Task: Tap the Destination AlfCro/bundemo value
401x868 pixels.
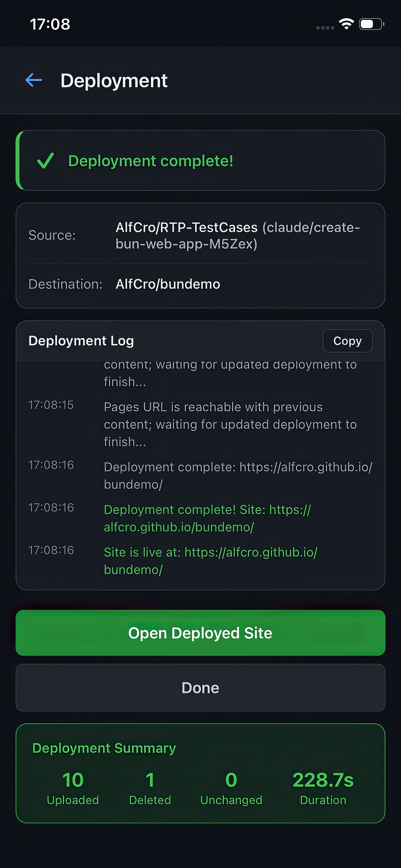Action: click(168, 284)
